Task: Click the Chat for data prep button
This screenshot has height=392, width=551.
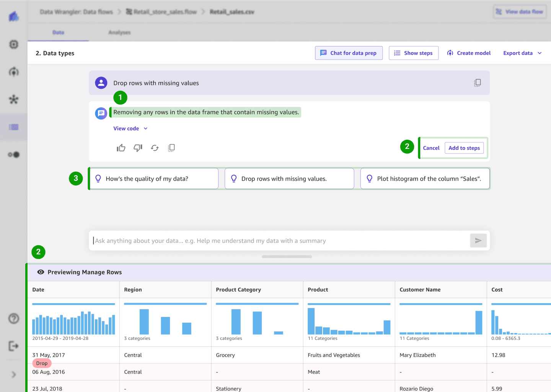Action: coord(349,53)
